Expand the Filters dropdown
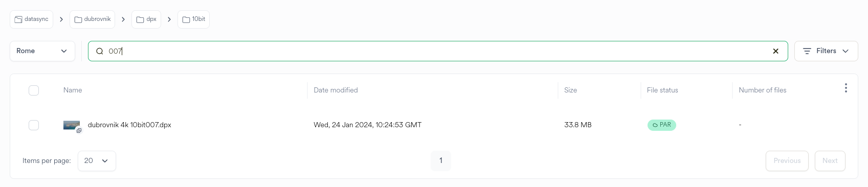868x187 pixels. coord(826,51)
